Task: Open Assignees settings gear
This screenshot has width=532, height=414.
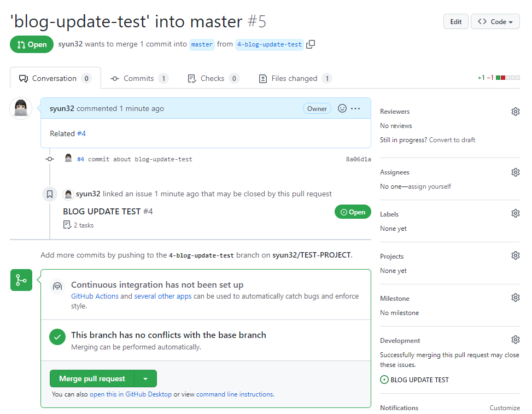Action: 516,172
